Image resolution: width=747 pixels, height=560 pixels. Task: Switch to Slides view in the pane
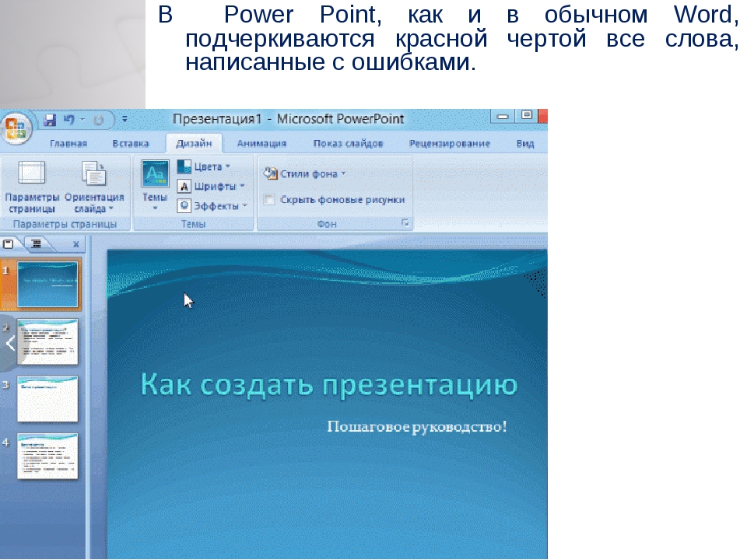pyautogui.click(x=9, y=244)
